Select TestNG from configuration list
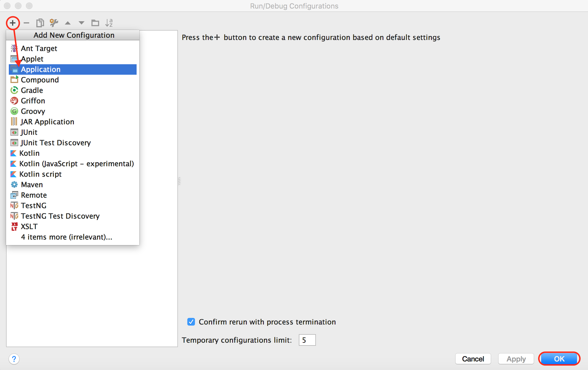Screen dimensions: 588x370 click(x=33, y=205)
